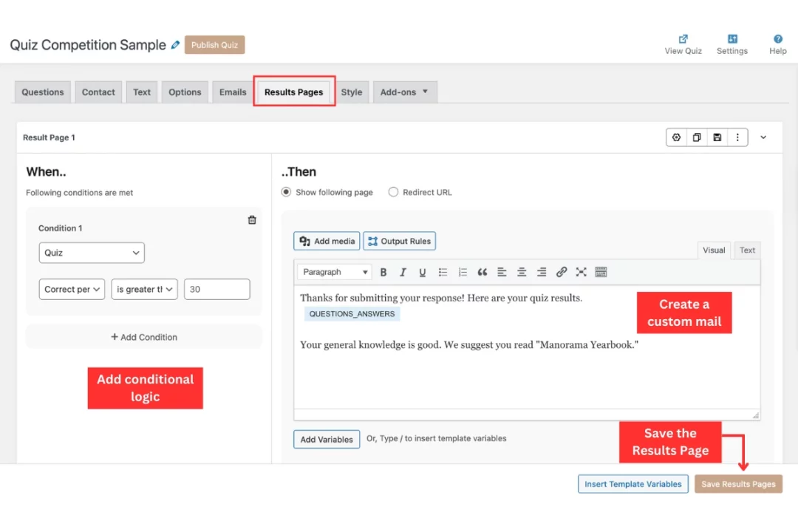The image size is (798, 532).
Task: Switch to the Emails tab
Action: click(x=232, y=92)
